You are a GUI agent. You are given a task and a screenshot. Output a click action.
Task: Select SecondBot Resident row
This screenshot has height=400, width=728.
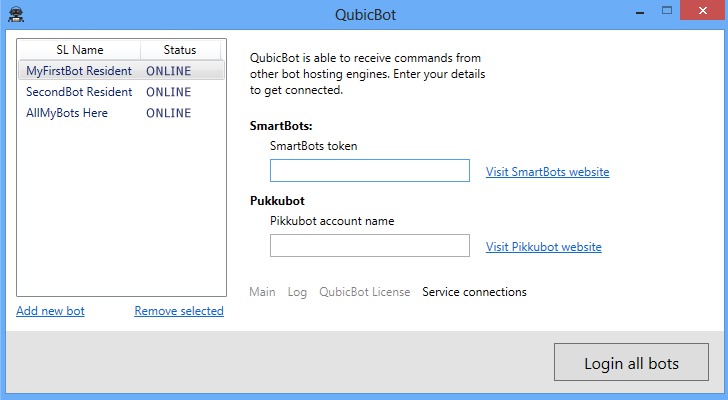click(121, 92)
